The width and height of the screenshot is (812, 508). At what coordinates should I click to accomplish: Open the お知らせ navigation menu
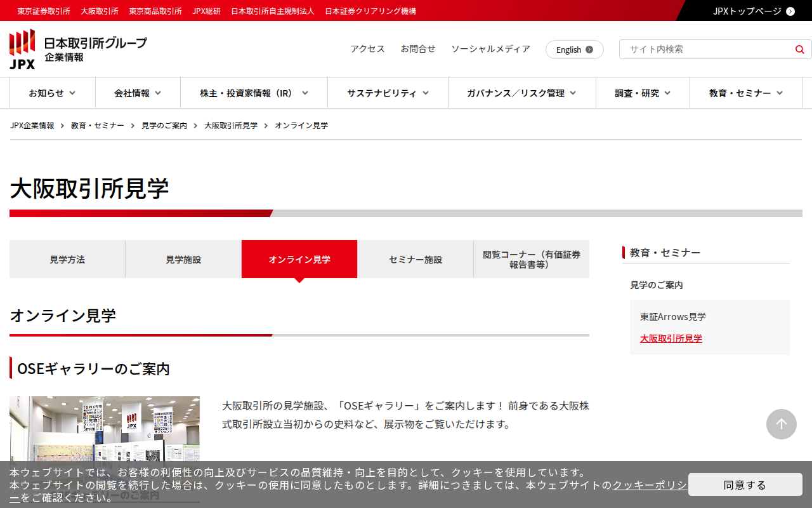[x=53, y=93]
